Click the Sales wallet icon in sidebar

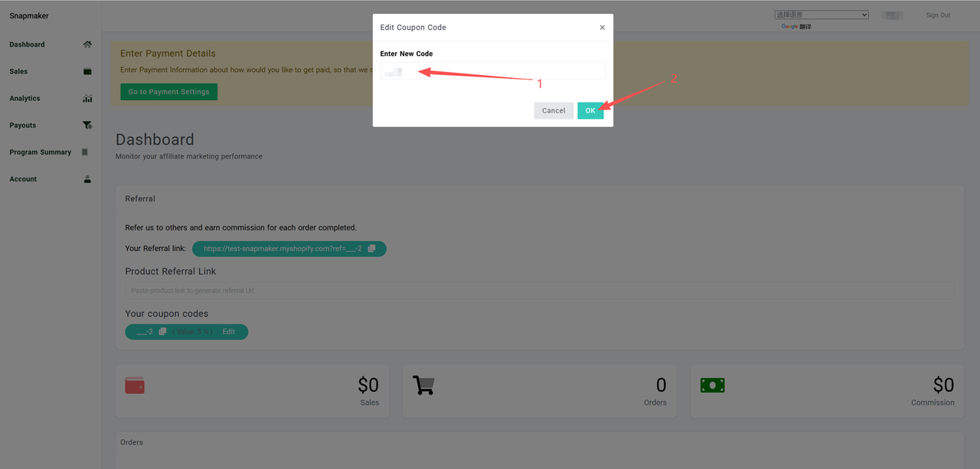[87, 71]
